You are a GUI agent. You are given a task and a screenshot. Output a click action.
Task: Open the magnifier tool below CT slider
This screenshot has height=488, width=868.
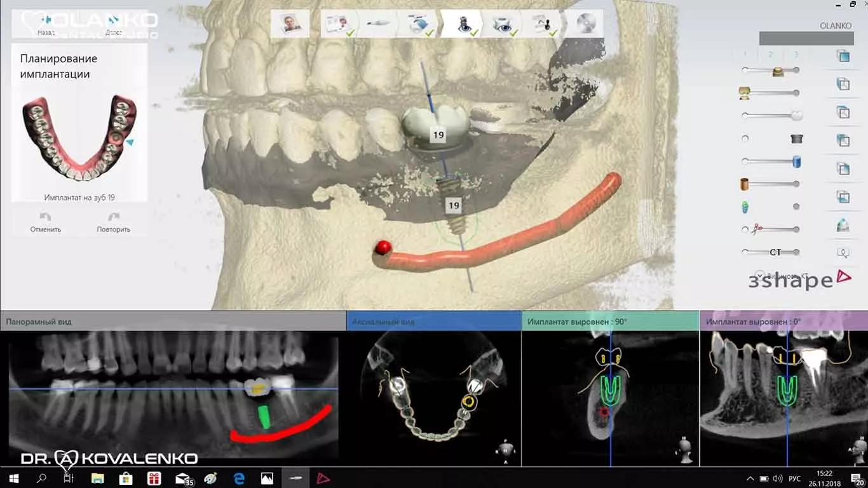click(843, 252)
